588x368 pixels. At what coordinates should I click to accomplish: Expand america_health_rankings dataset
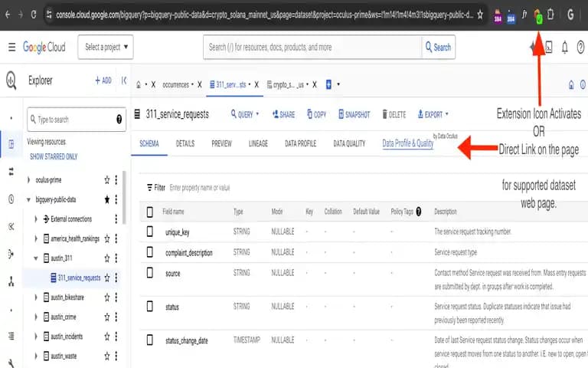pyautogui.click(x=36, y=238)
